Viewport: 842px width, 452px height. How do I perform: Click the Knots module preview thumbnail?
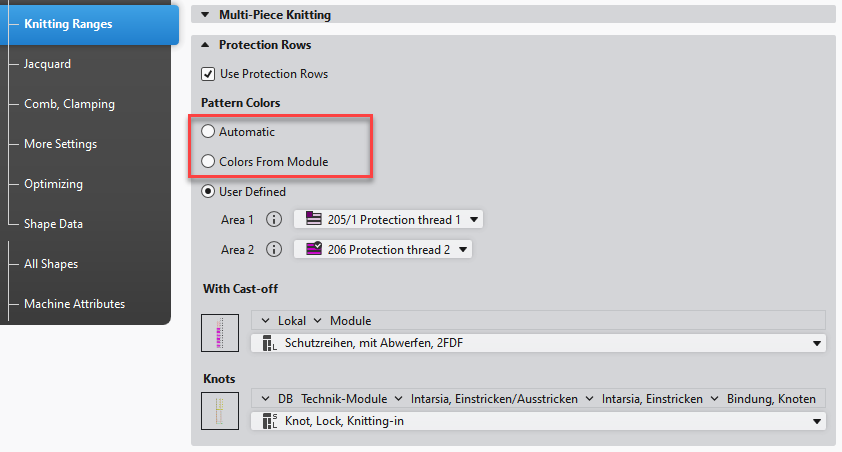tap(220, 410)
